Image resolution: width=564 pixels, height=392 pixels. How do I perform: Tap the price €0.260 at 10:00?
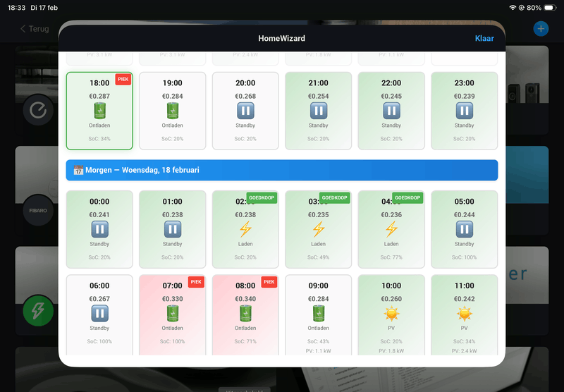click(x=391, y=299)
